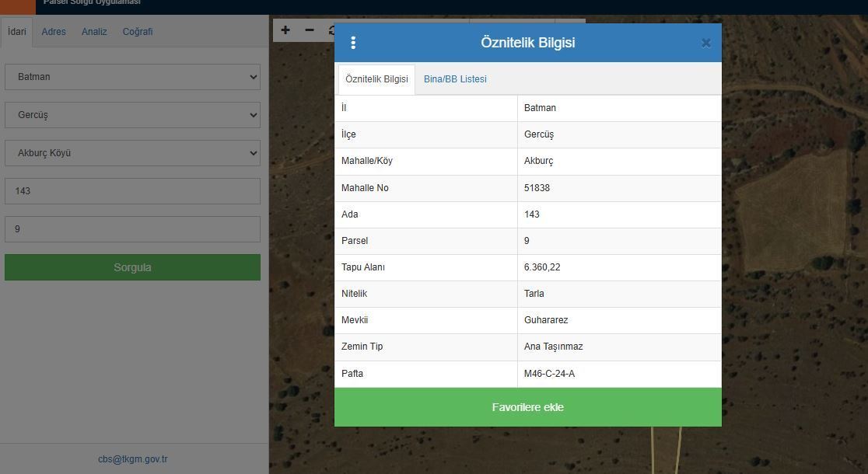Click the Ada input field containing 143
The image size is (868, 474).
pyautogui.click(x=132, y=191)
